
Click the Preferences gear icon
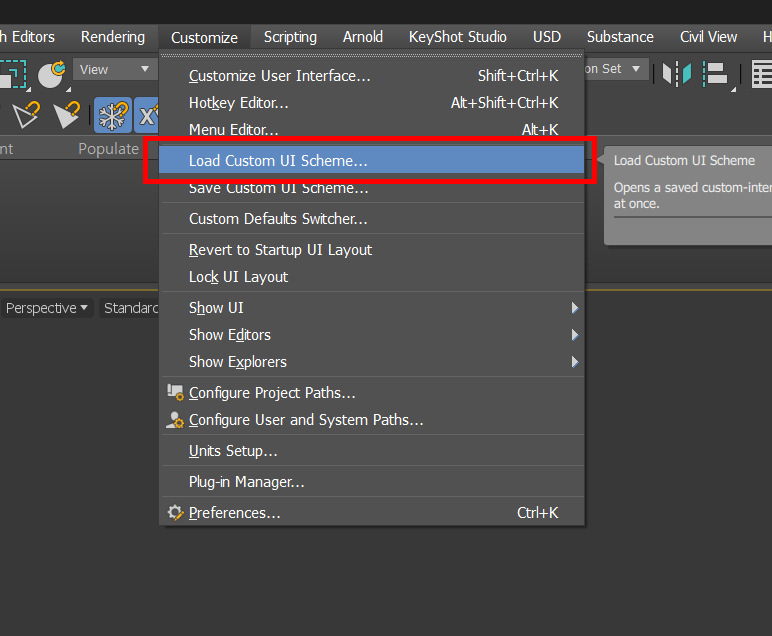click(x=175, y=513)
